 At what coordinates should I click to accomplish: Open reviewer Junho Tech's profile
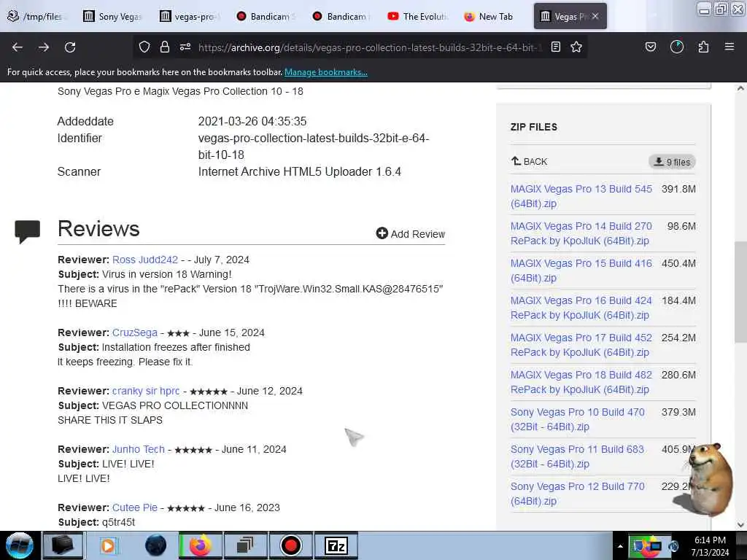138,449
